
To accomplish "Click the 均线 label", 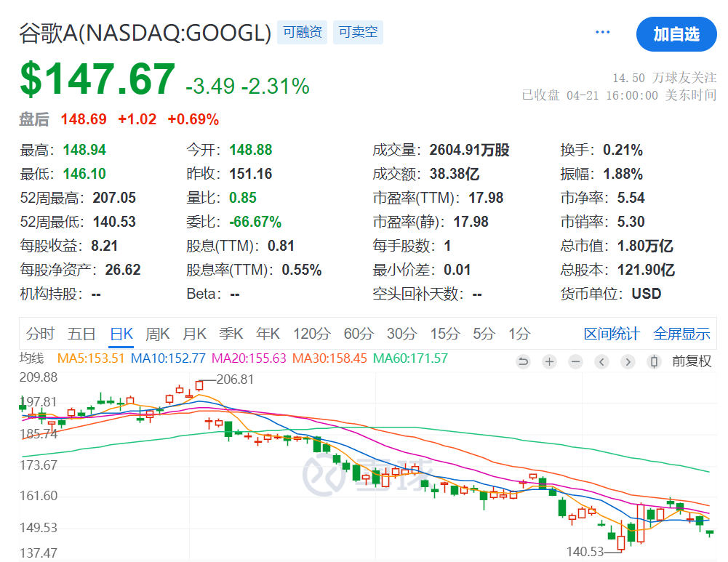I will (31, 358).
